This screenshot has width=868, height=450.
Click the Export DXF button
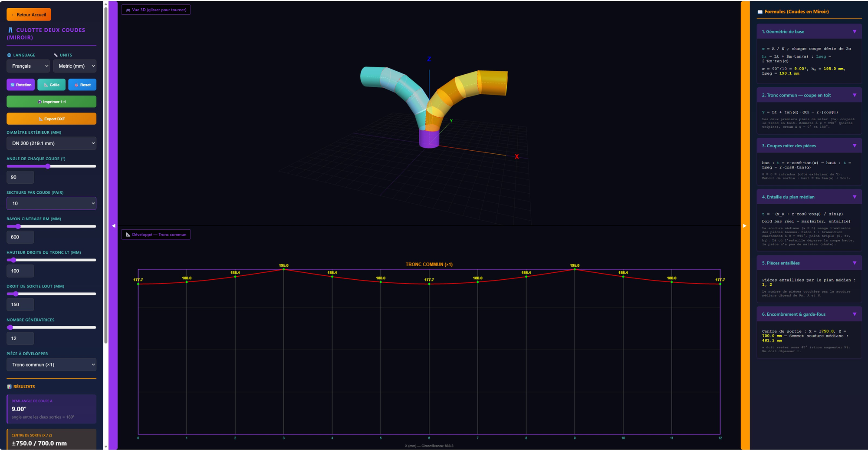(51, 119)
